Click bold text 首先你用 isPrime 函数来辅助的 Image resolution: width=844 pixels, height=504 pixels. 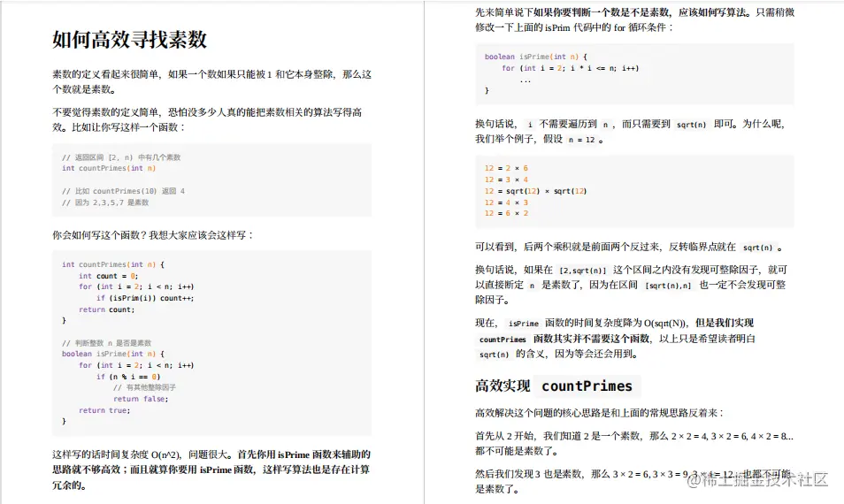point(303,454)
